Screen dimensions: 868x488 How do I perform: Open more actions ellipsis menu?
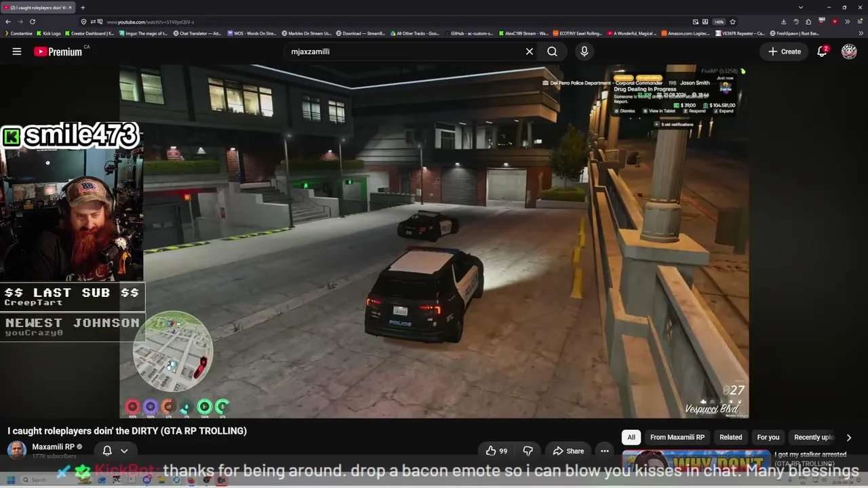tap(604, 451)
